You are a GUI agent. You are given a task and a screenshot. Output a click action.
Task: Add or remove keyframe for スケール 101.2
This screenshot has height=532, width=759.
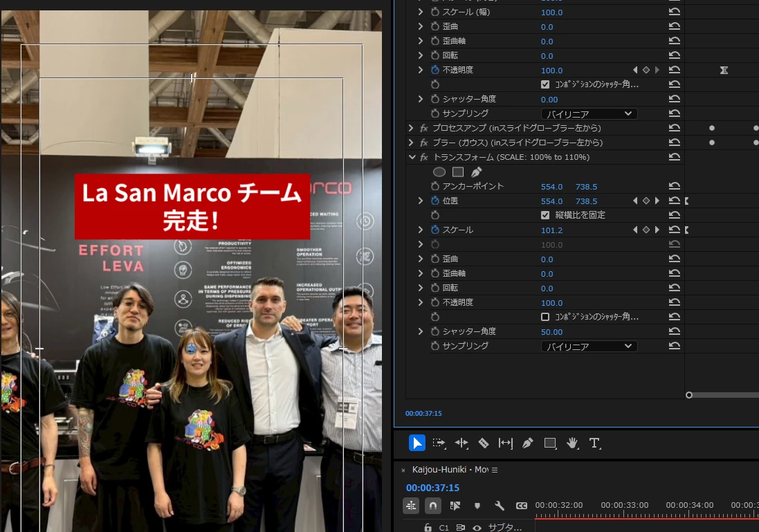coord(646,230)
